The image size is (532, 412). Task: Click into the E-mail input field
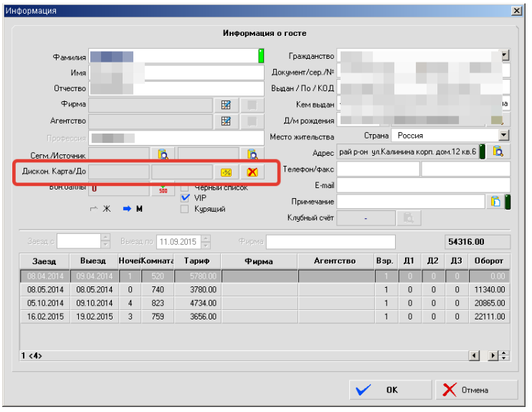point(422,185)
